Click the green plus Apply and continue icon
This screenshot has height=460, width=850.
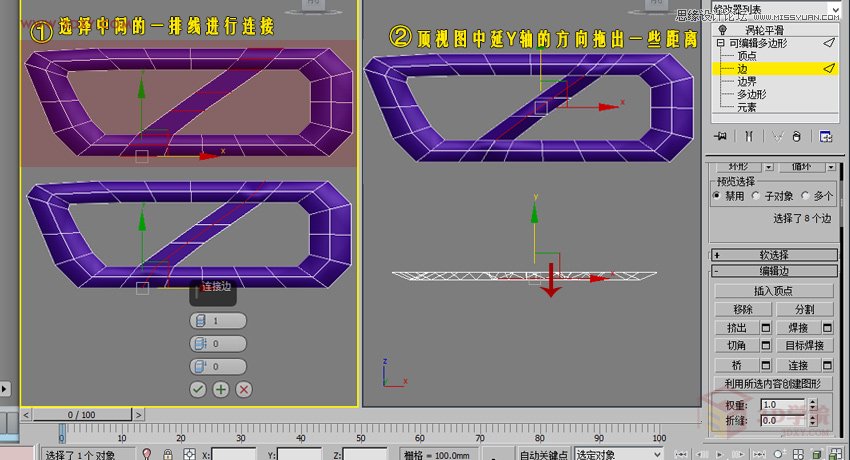click(x=220, y=388)
